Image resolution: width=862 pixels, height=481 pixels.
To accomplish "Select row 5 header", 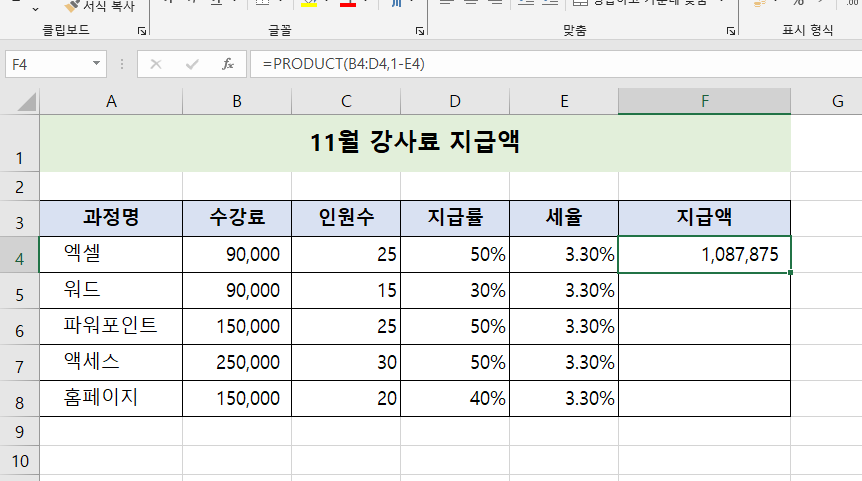I will pyautogui.click(x=20, y=291).
